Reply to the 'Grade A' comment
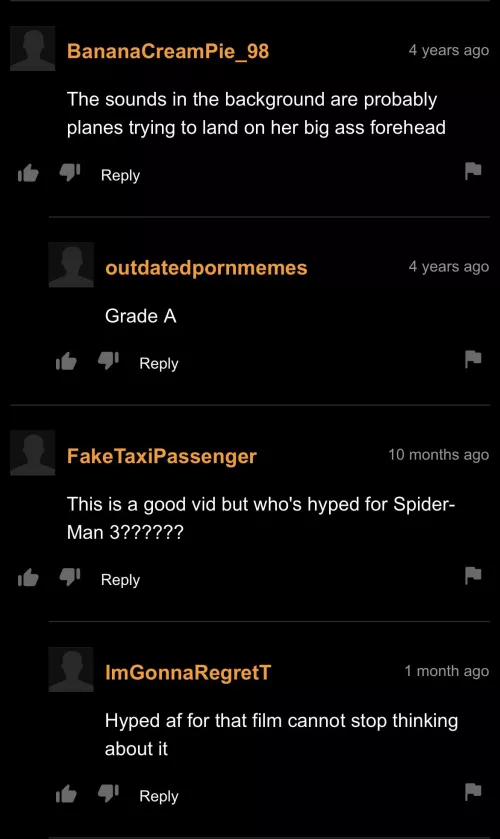 159,364
